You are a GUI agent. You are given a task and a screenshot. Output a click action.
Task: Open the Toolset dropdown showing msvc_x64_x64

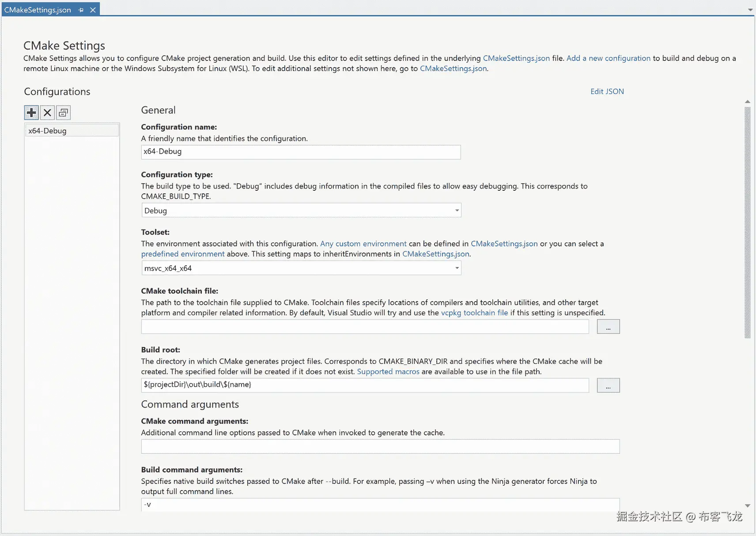pos(456,268)
